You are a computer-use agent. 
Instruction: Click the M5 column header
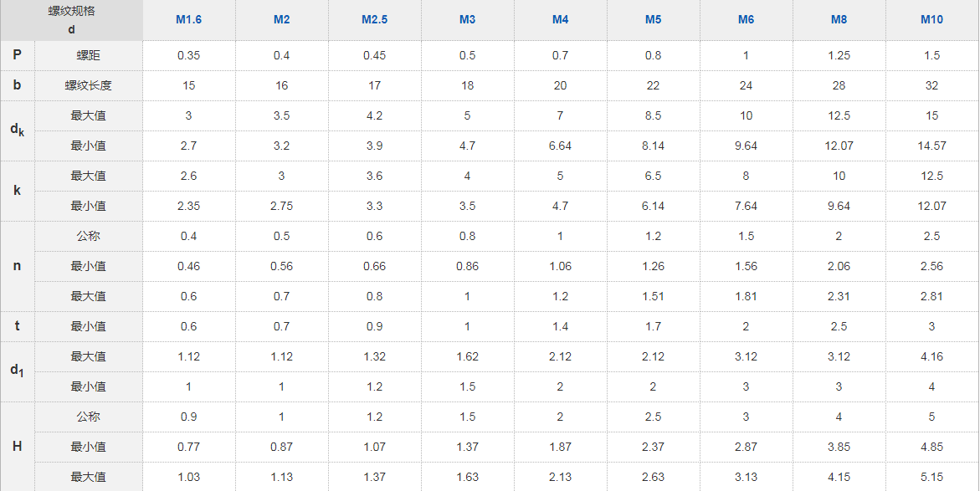pos(653,19)
